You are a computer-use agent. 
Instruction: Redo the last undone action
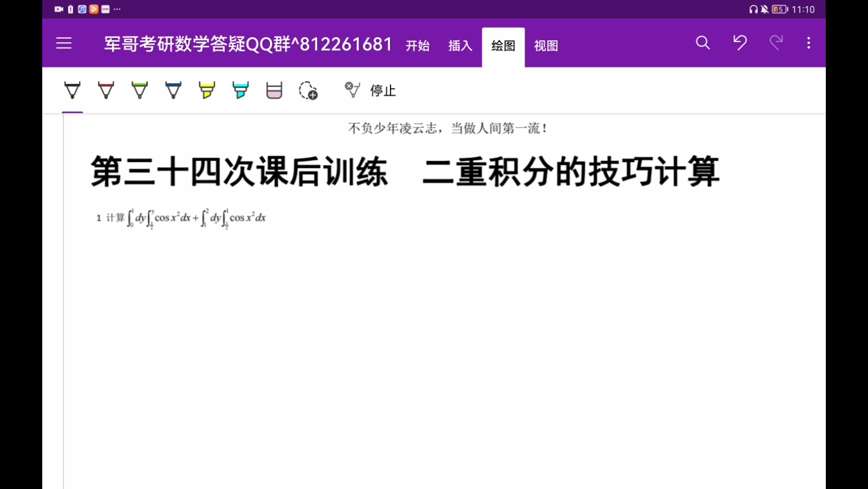click(776, 43)
